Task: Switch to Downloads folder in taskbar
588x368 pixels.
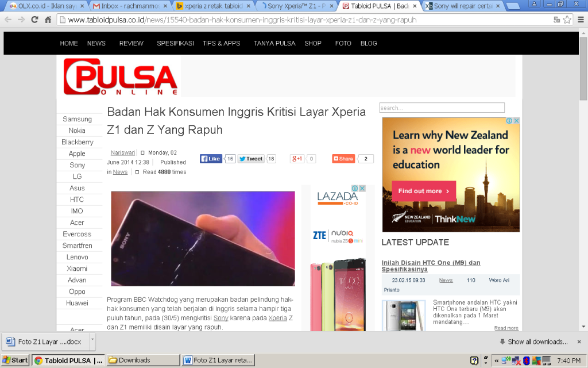Action: click(143, 361)
